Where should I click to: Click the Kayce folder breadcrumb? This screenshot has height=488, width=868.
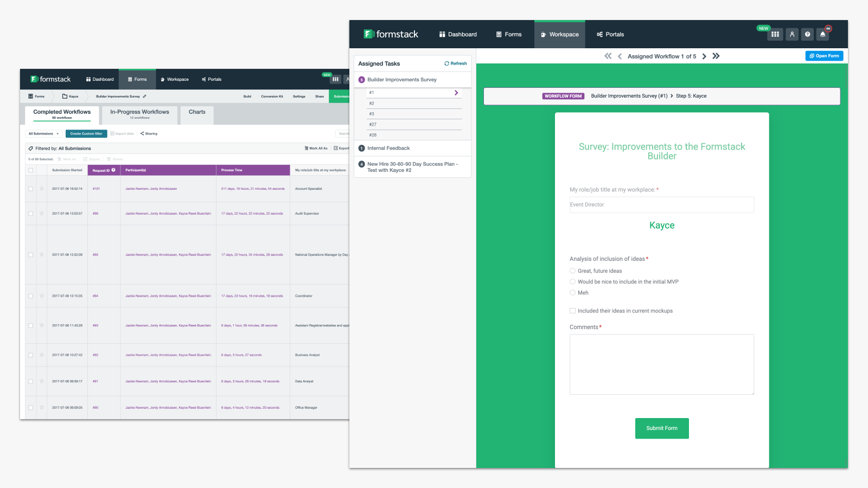(71, 97)
